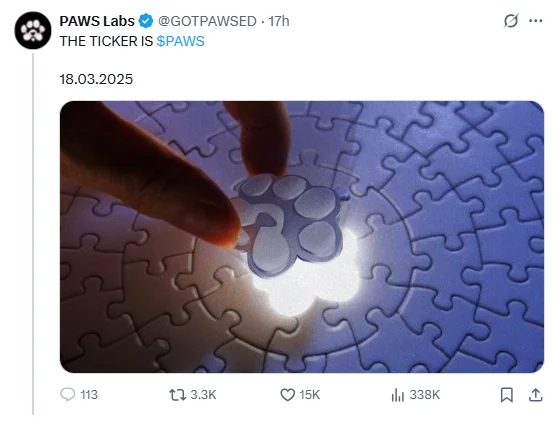
Task: Click the 338K views count
Action: point(425,395)
